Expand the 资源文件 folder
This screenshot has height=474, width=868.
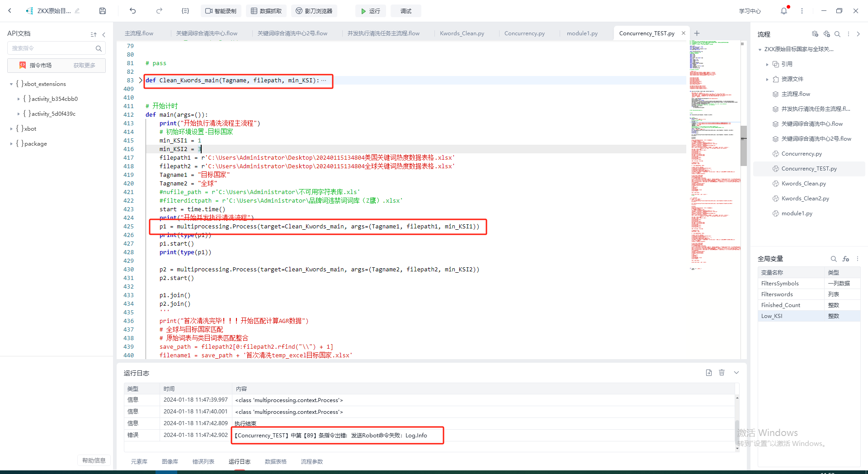click(767, 79)
